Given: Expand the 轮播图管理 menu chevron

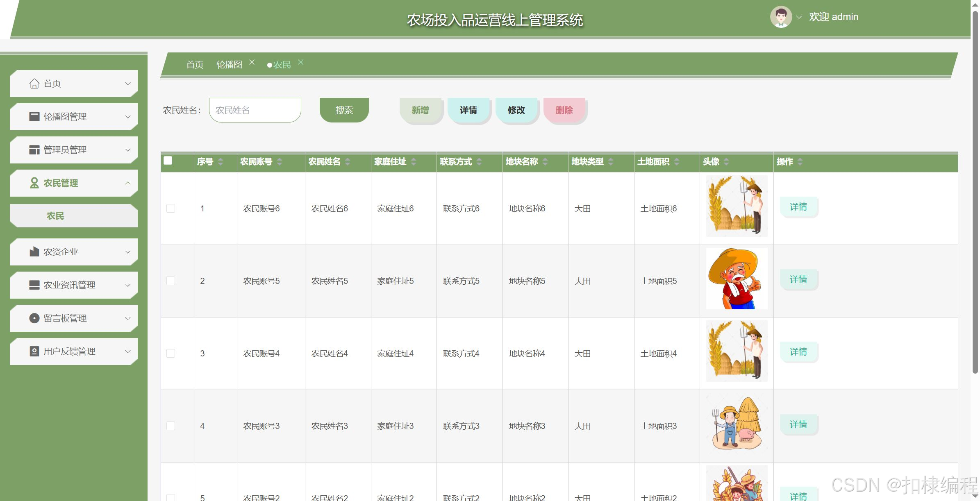Looking at the screenshot, I should 128,117.
